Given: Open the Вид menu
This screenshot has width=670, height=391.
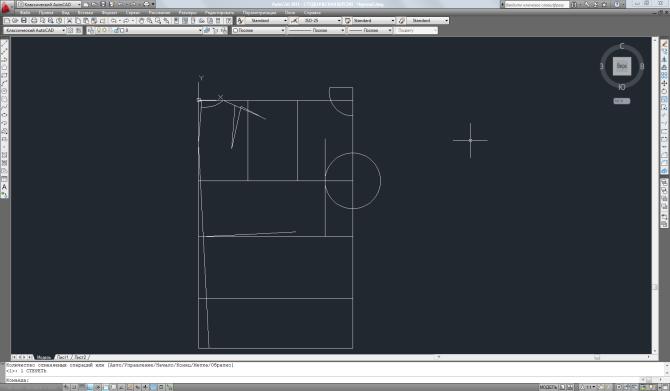Looking at the screenshot, I should tap(65, 13).
